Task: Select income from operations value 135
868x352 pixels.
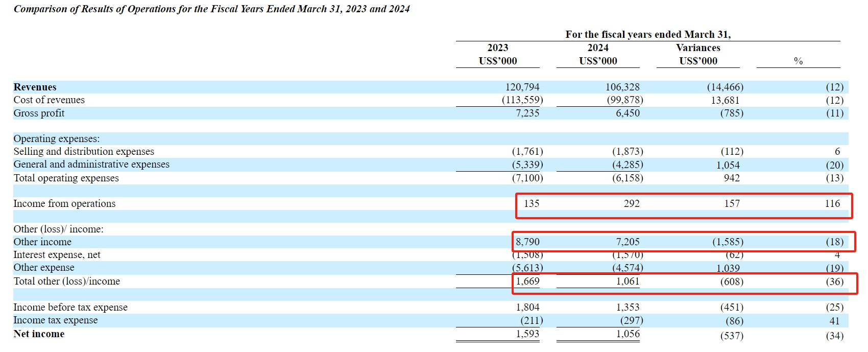Action: point(532,203)
